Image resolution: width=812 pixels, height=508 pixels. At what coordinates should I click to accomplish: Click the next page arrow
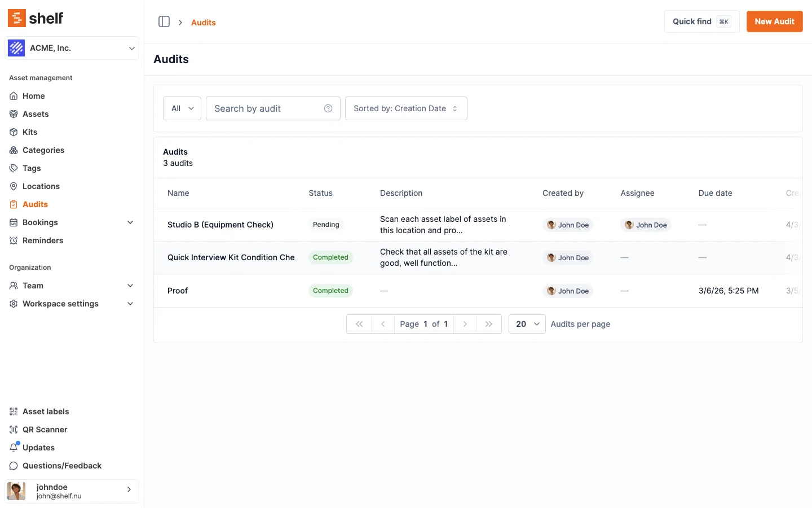pos(465,324)
